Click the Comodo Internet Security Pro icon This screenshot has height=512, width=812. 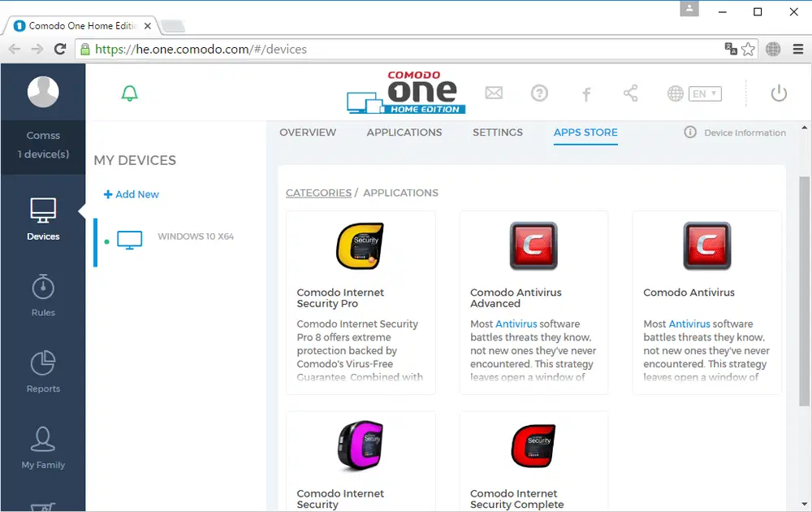tap(360, 246)
